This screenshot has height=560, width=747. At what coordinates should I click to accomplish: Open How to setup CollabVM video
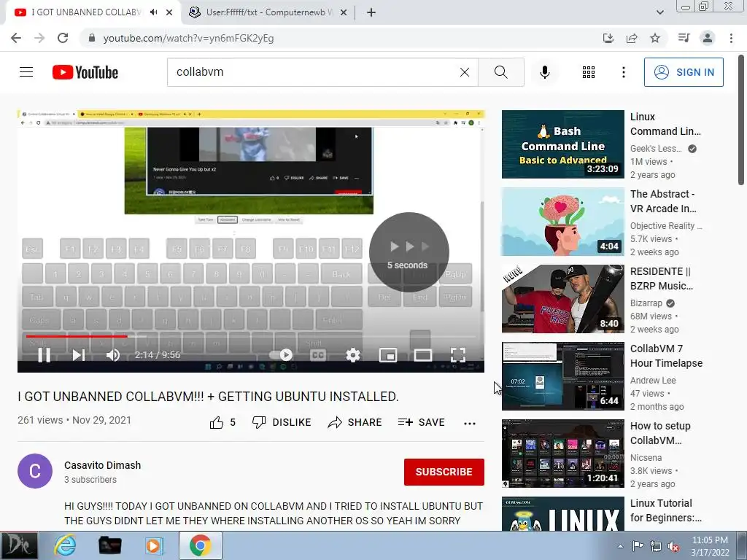562,454
